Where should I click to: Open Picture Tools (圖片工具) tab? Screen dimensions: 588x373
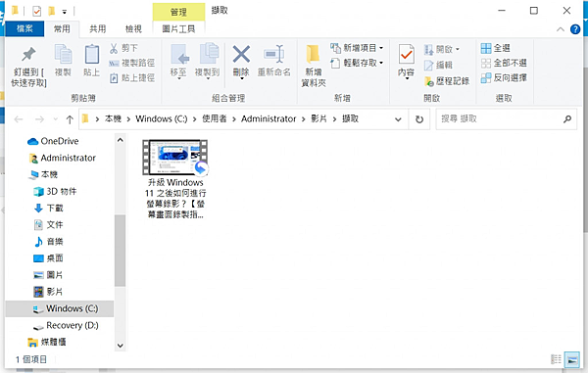[178, 28]
